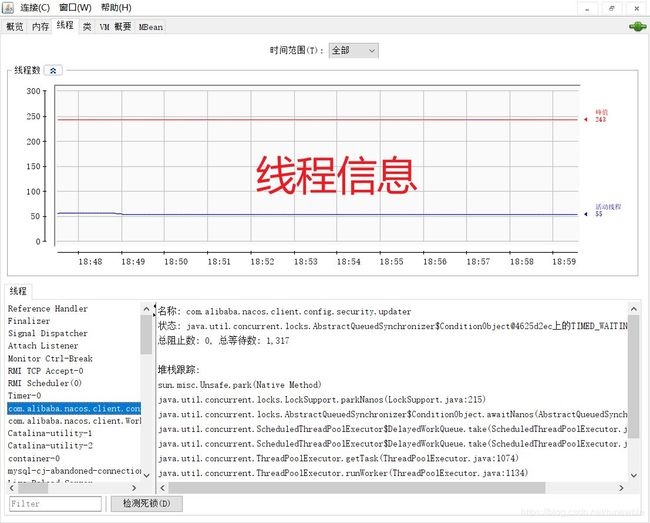Viewport: 650px width, 523px height.
Task: Click stack trace pane scroll down arrow
Action: pos(633,476)
